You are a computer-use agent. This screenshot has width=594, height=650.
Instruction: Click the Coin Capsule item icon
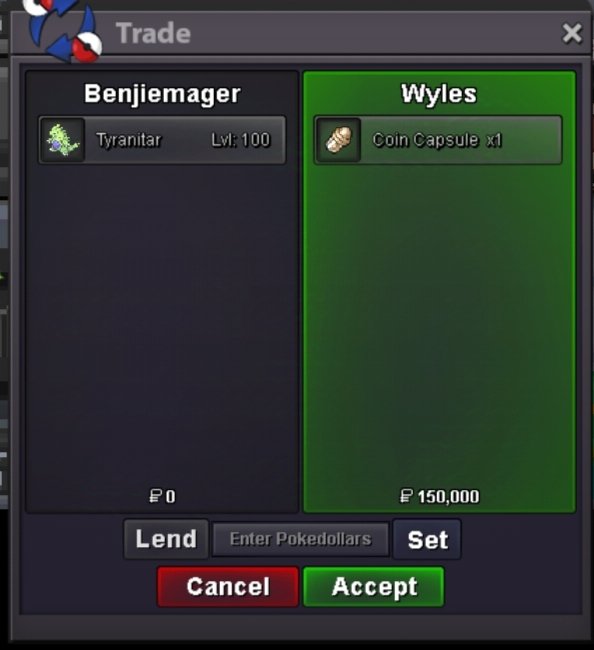pyautogui.click(x=338, y=140)
